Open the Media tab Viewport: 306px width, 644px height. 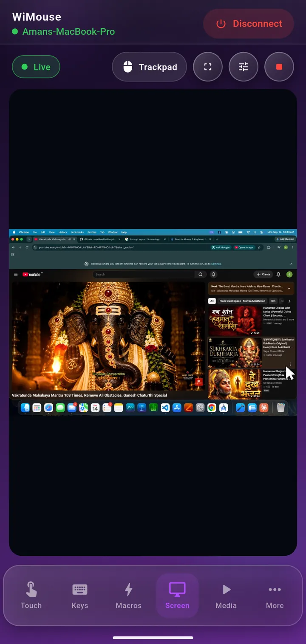226,596
